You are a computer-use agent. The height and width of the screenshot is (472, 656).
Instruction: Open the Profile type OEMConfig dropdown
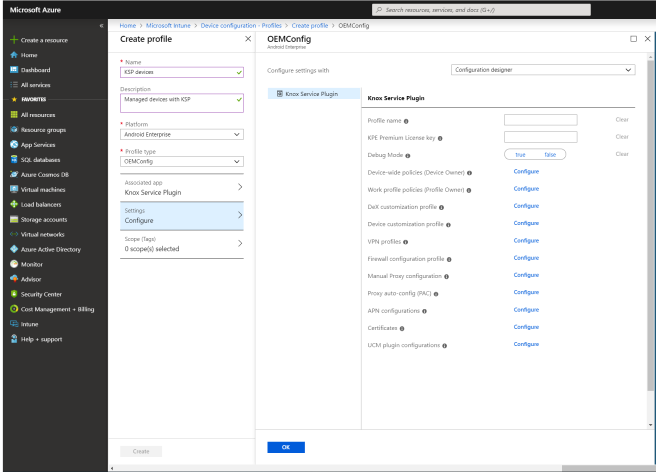click(182, 162)
